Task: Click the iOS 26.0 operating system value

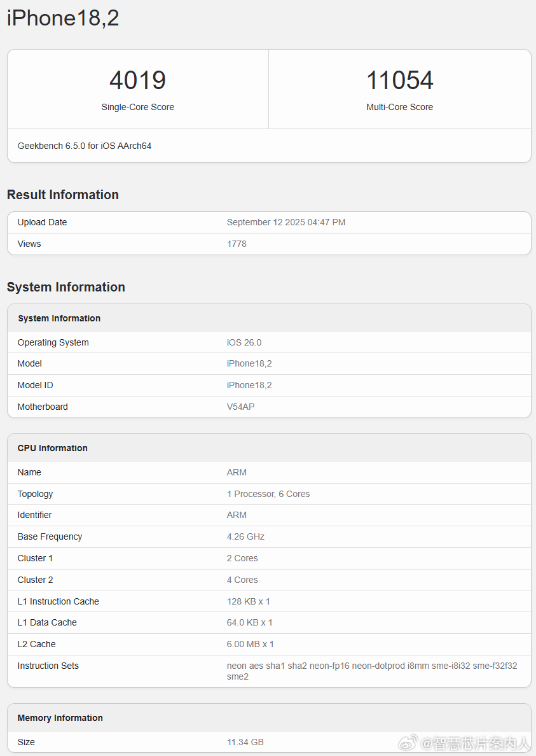Action: [x=244, y=342]
